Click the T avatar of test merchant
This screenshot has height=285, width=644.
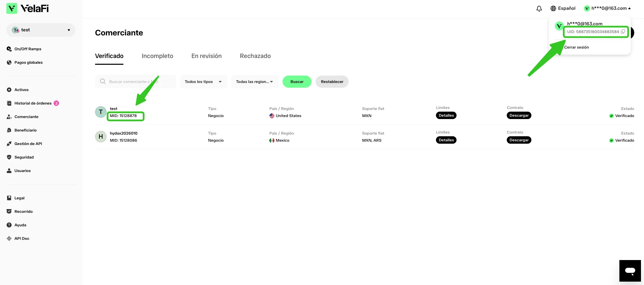point(101,112)
